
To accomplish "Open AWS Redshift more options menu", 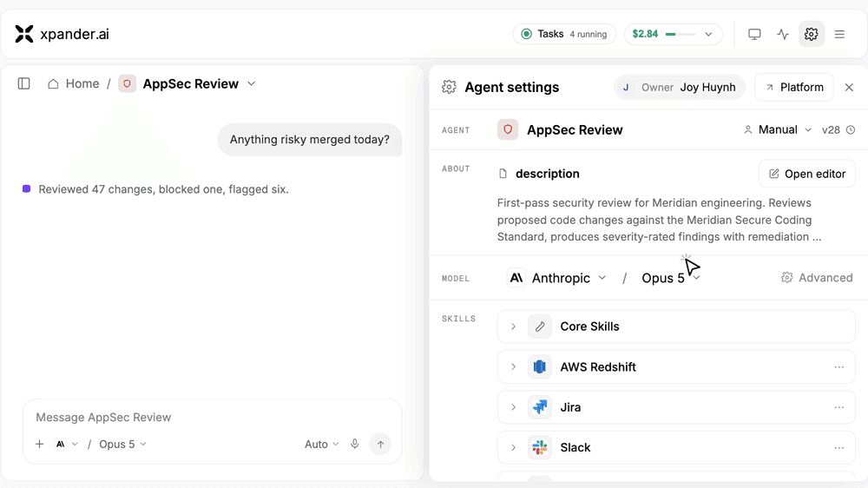I will pos(839,366).
